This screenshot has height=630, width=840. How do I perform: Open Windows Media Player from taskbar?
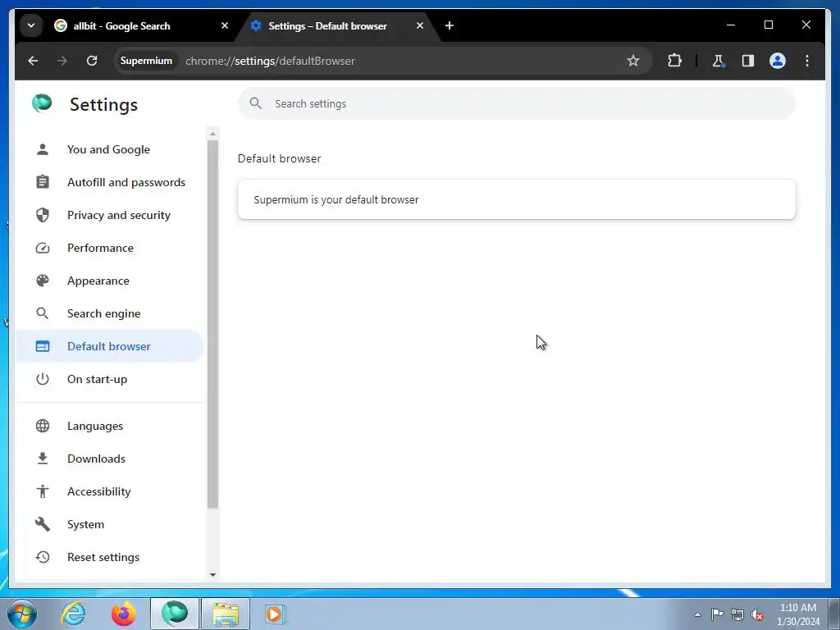pyautogui.click(x=276, y=614)
